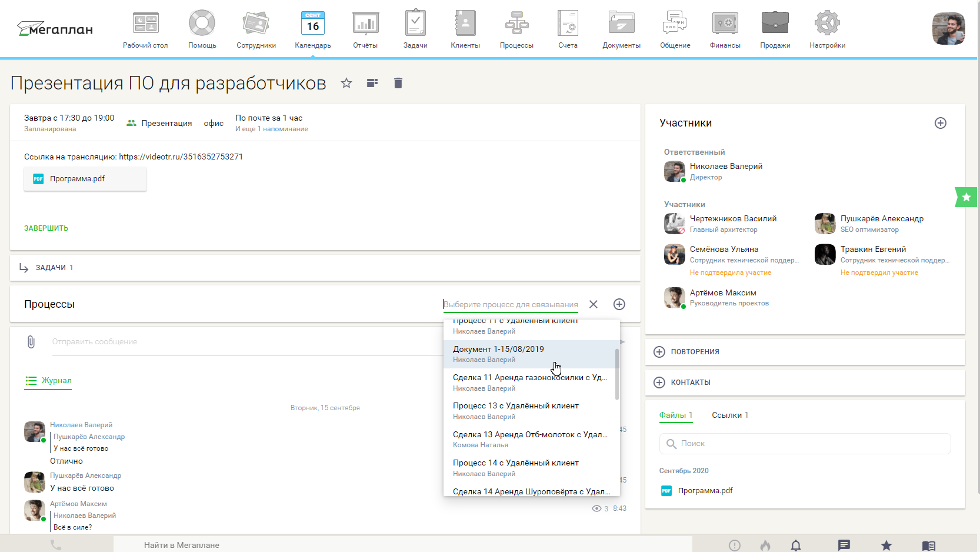This screenshot has width=980, height=552.
Task: Open the alert exclamation icon in bottom bar
Action: [735, 546]
